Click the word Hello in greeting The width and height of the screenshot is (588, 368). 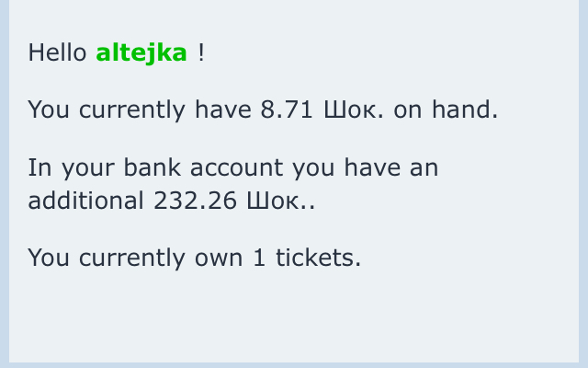(x=58, y=53)
